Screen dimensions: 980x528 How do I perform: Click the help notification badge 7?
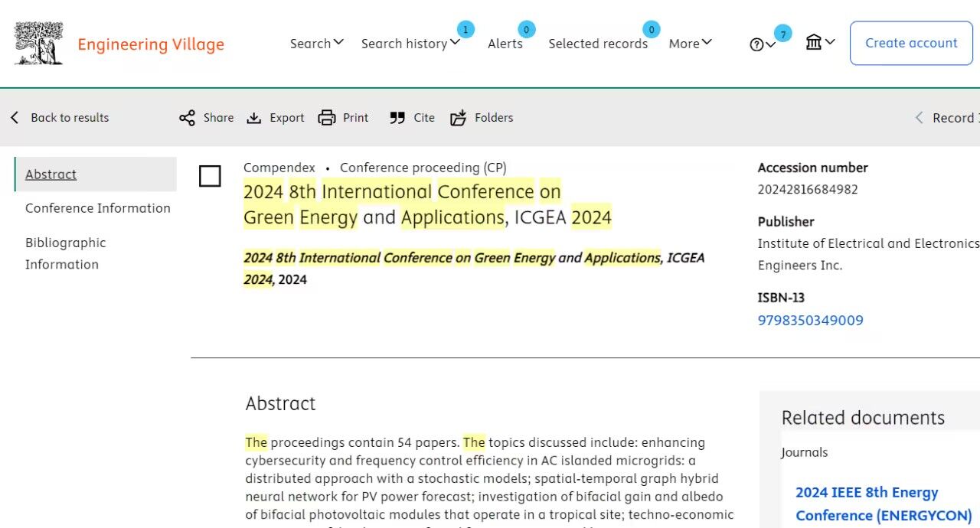782,34
